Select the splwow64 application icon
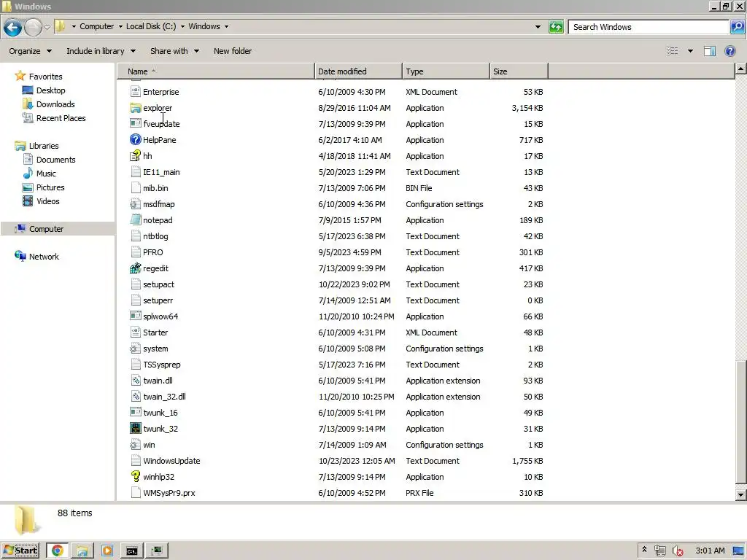 pyautogui.click(x=135, y=316)
